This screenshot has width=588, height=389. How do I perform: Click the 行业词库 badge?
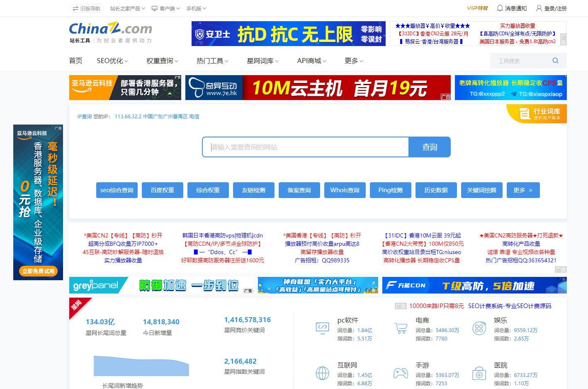coord(537,114)
